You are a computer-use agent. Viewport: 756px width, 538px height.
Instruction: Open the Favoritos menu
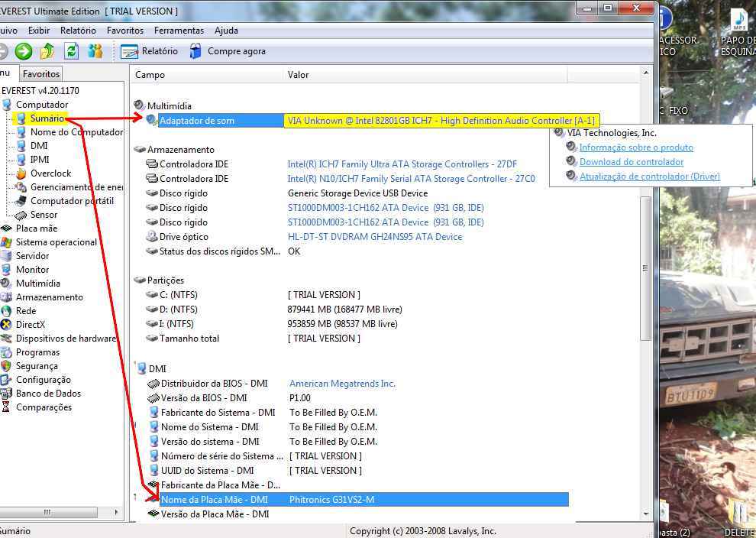pyautogui.click(x=125, y=31)
